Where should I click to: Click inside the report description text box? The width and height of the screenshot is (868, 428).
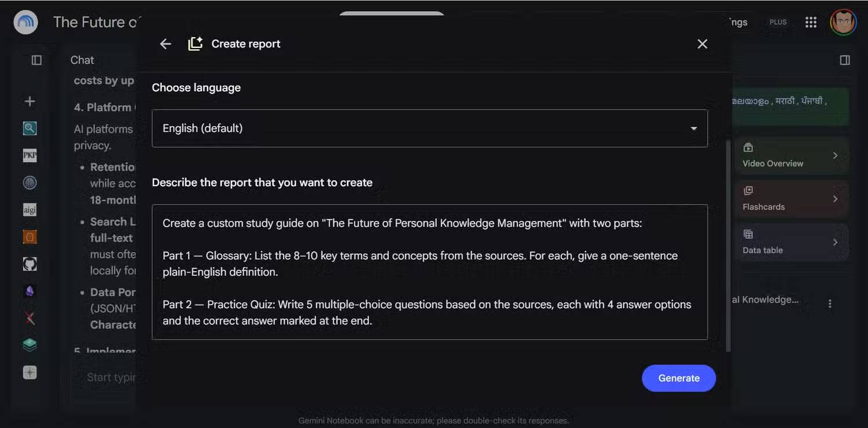click(x=429, y=272)
